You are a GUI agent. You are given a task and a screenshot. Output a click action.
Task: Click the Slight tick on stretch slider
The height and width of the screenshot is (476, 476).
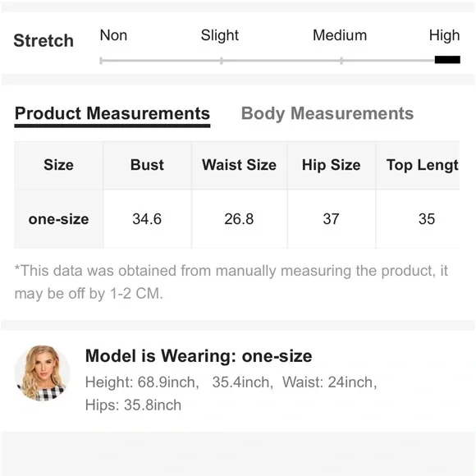[x=222, y=61]
